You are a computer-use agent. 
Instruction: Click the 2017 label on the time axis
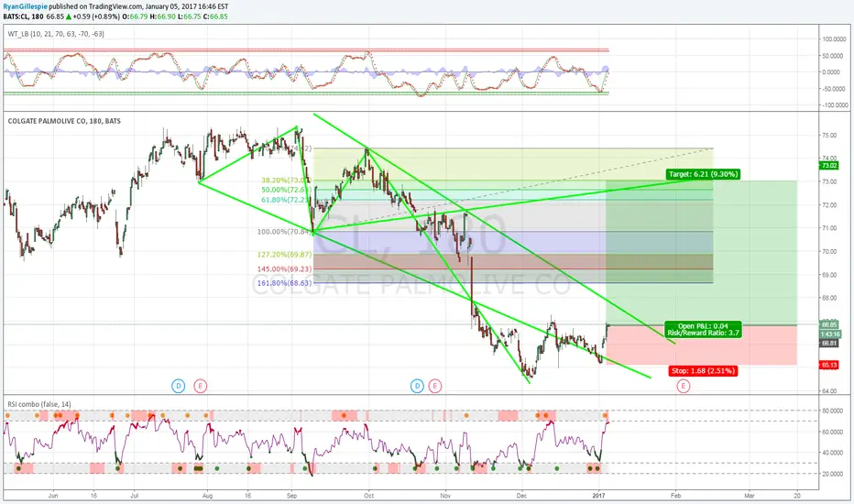tap(598, 496)
